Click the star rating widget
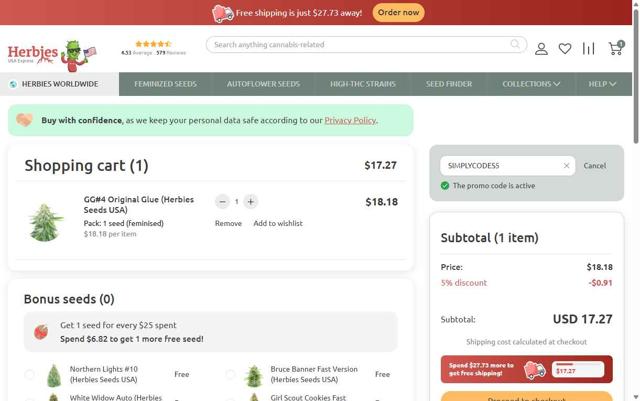 153,48
